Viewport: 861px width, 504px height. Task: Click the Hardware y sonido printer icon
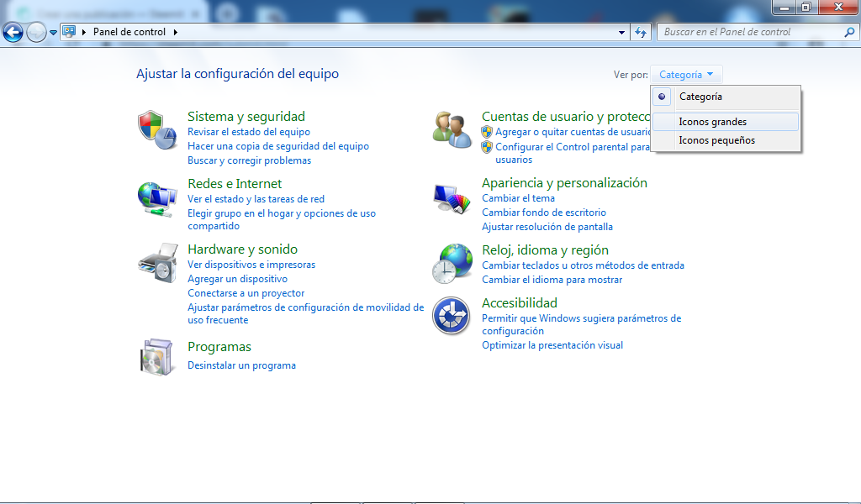pos(158,263)
